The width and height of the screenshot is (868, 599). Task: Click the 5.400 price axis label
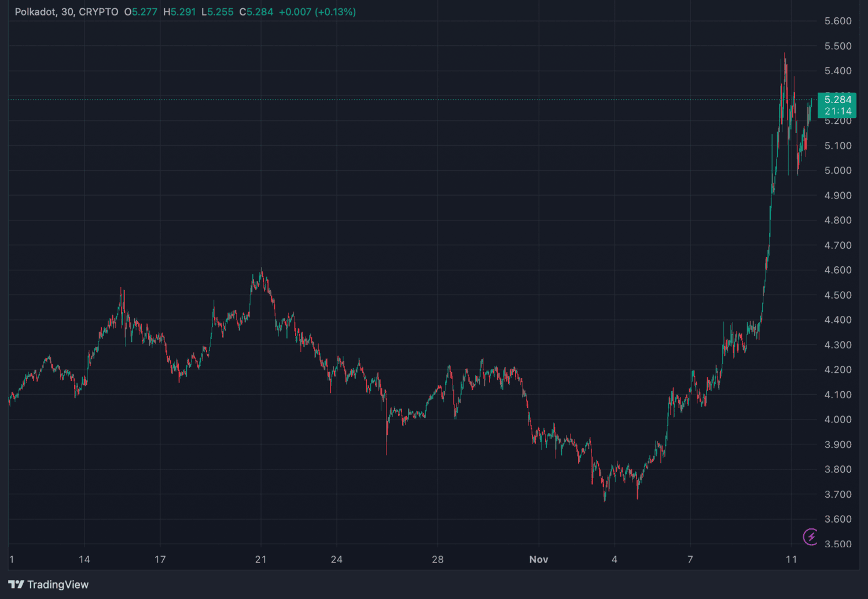click(838, 71)
